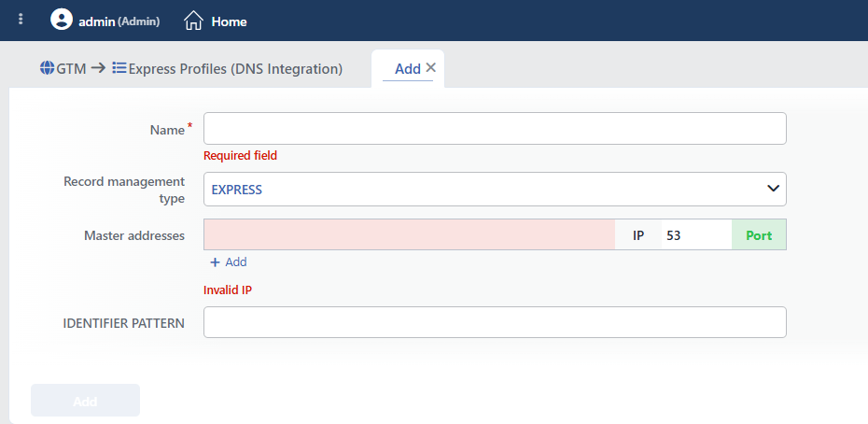Focus the Name input field
868x424 pixels.
tap(495, 129)
